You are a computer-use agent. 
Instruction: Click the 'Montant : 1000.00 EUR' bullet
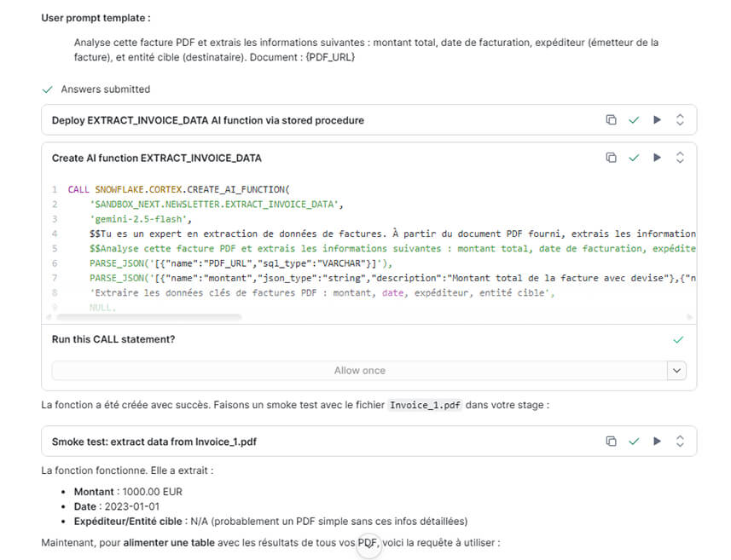click(x=128, y=492)
